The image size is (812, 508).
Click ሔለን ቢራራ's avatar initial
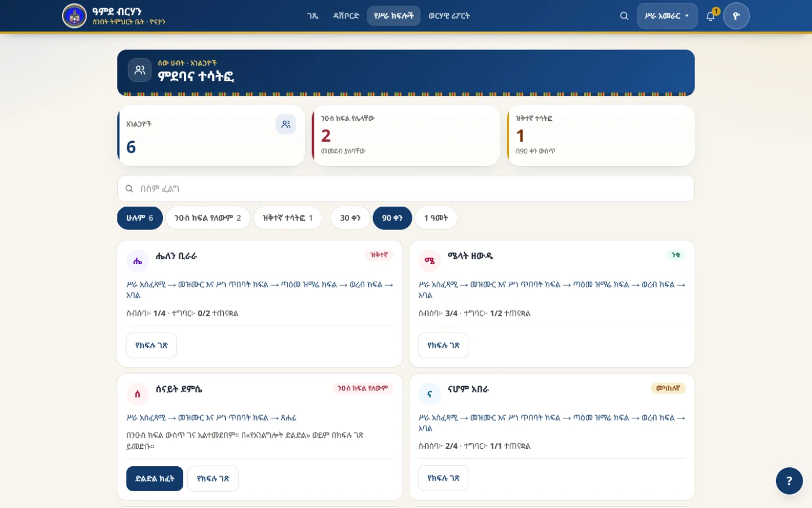(x=137, y=261)
